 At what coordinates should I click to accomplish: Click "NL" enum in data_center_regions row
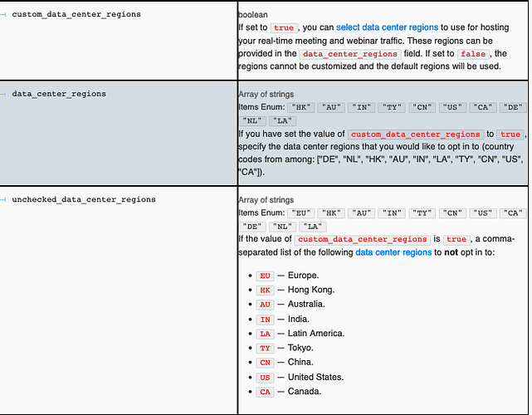click(x=252, y=121)
